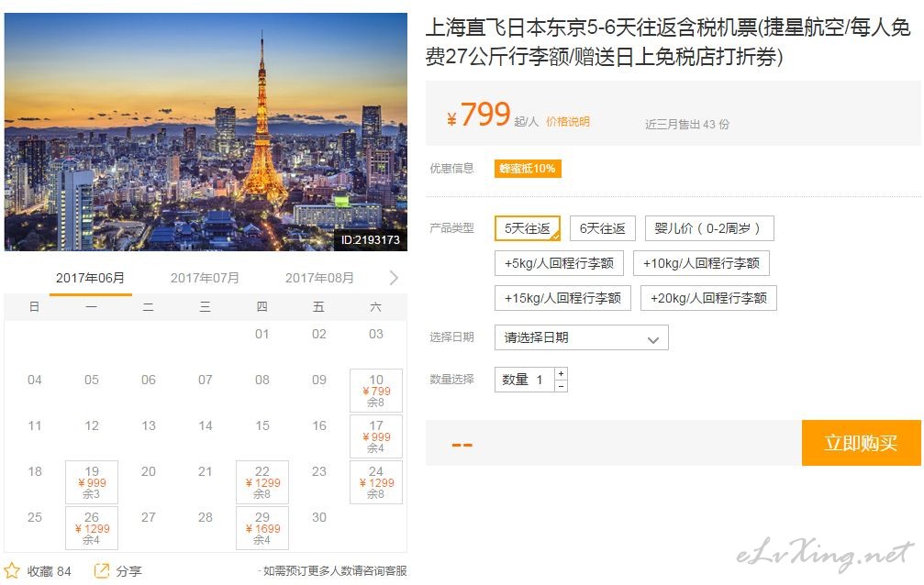Click 收藏 84 favorites link
Viewport: 924px width, 585px height.
[49, 571]
